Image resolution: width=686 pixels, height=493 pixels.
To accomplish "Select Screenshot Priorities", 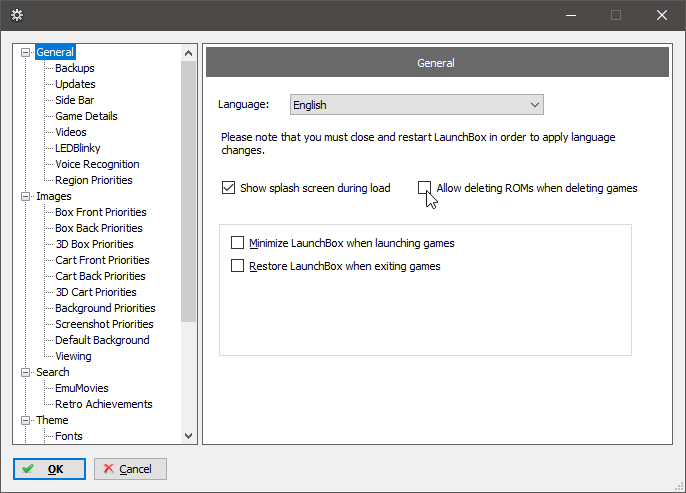I will [x=104, y=324].
